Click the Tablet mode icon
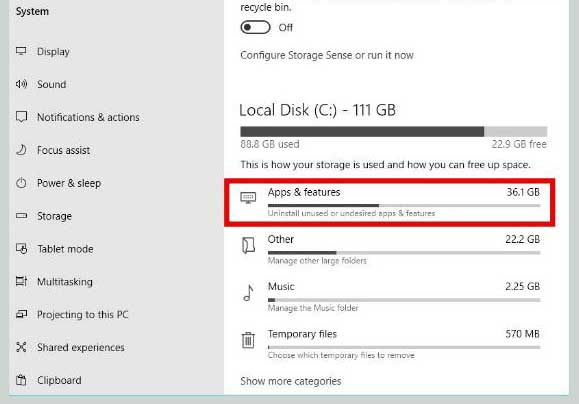 point(21,249)
